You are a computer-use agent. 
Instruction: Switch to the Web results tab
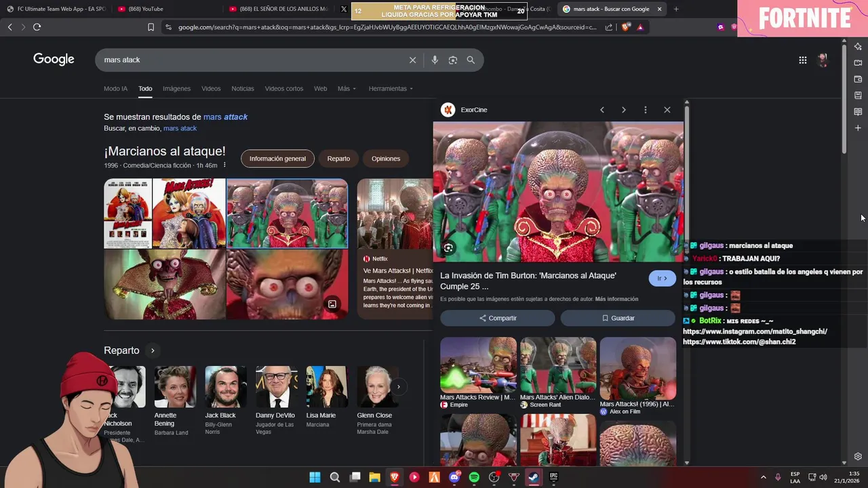[320, 89]
